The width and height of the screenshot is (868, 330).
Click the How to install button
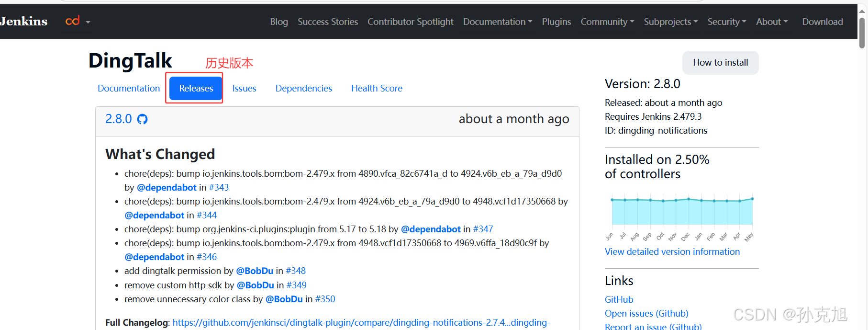click(721, 63)
